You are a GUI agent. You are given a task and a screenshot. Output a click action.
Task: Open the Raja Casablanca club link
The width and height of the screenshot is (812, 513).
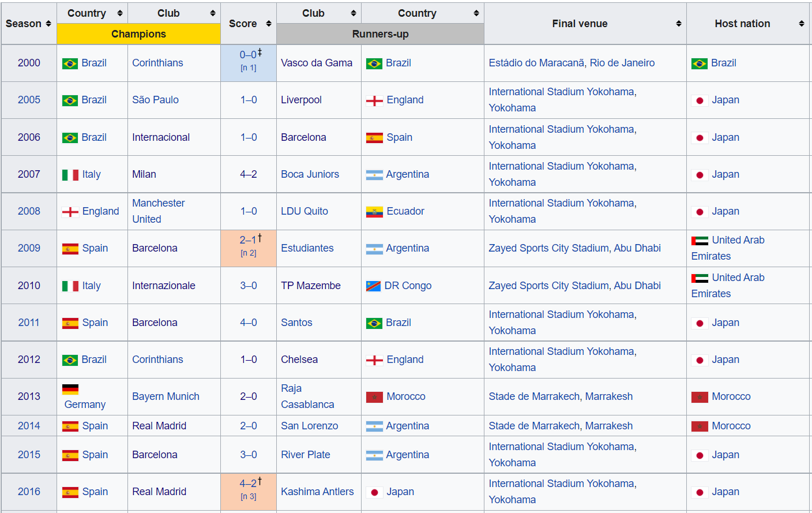(307, 396)
